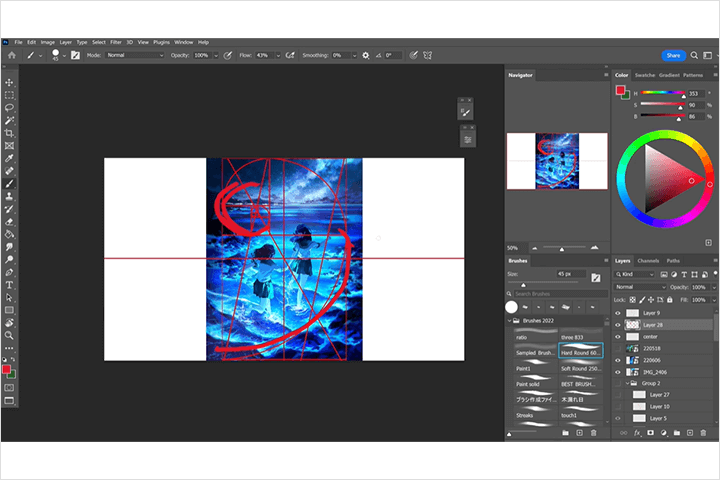This screenshot has width=720, height=480.
Task: Select the Smudge tool
Action: coord(9,247)
